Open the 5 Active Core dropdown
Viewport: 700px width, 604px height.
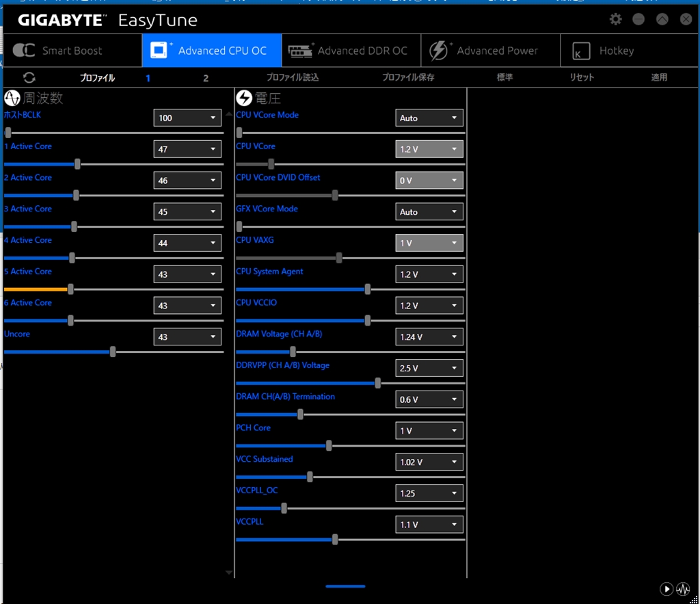(187, 274)
